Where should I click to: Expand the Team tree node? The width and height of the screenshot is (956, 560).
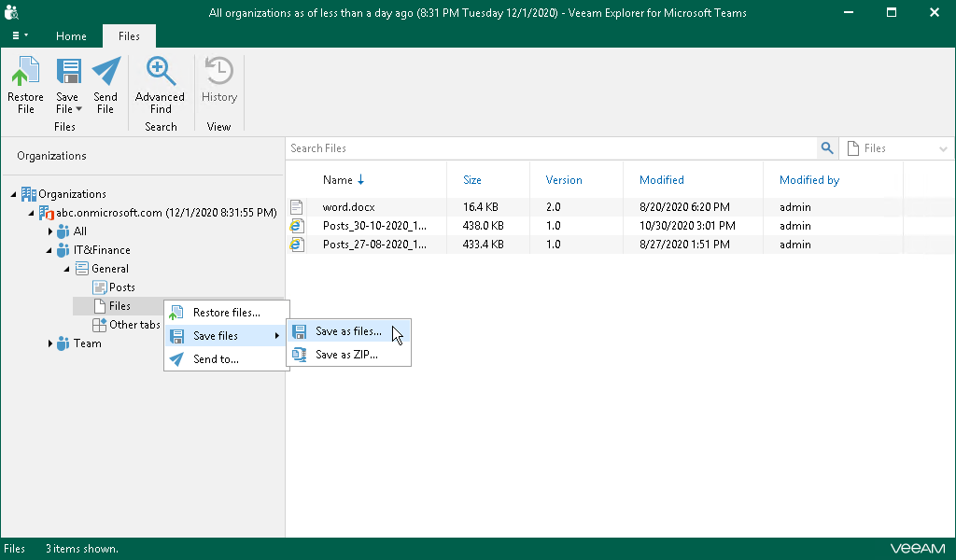click(x=50, y=343)
